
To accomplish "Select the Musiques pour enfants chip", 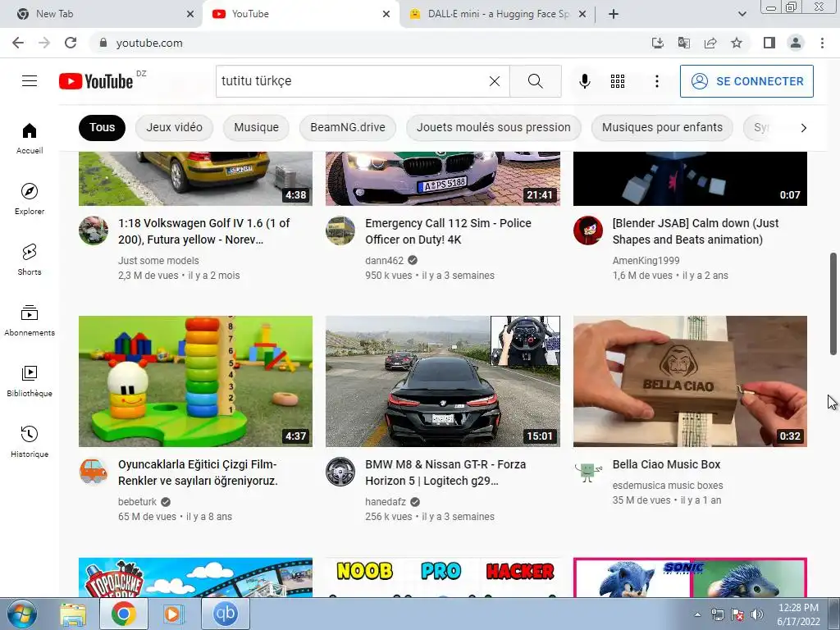I will 662,127.
